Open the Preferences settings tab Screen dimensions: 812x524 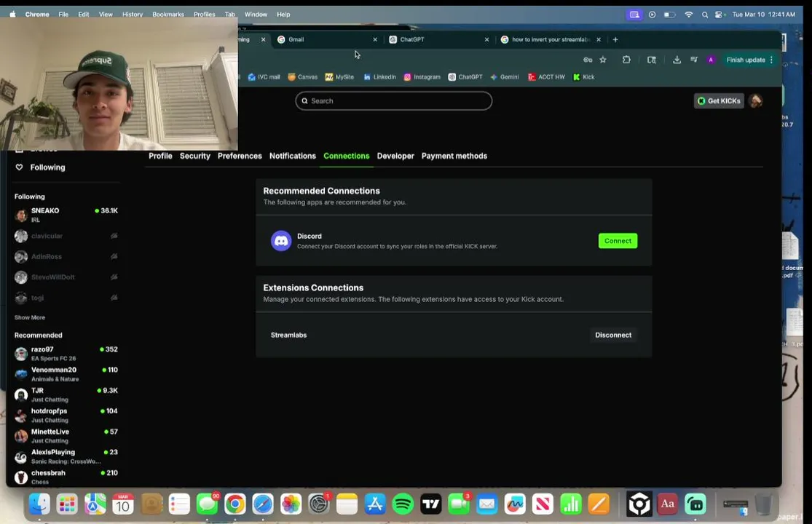click(x=240, y=156)
